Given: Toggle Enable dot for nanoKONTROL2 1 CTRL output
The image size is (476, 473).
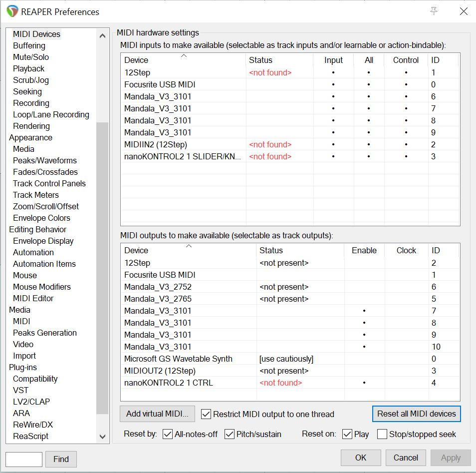Looking at the screenshot, I should click(x=364, y=383).
